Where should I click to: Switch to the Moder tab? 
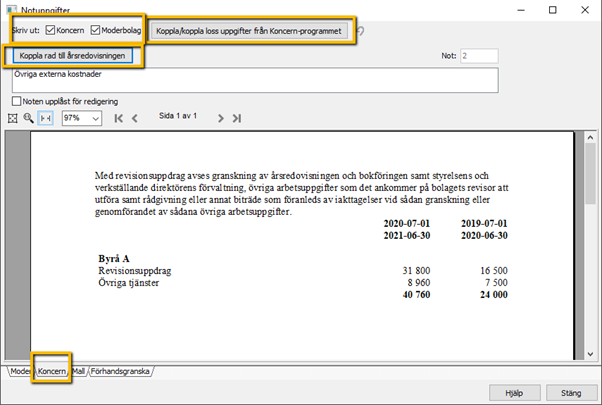coord(20,371)
